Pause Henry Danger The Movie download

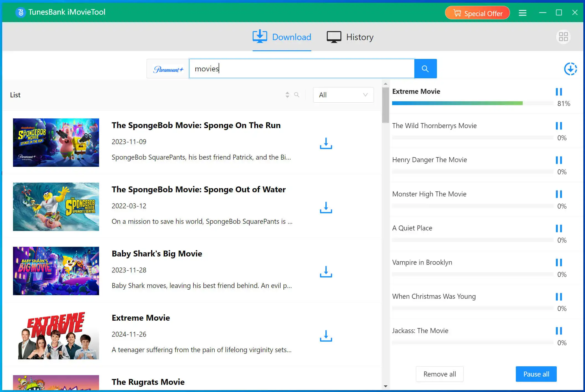[x=559, y=160]
